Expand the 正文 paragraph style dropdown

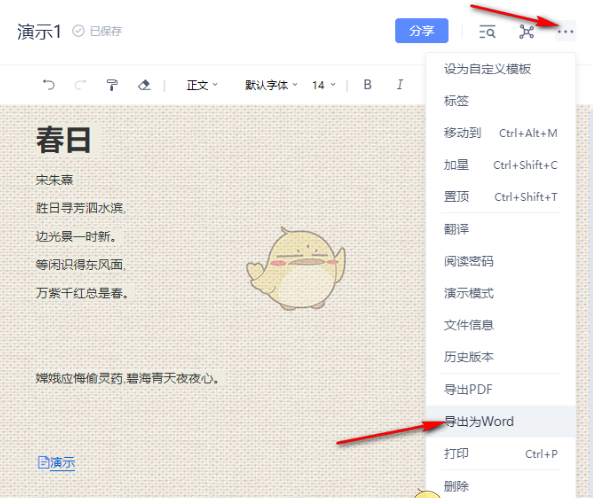coord(202,85)
